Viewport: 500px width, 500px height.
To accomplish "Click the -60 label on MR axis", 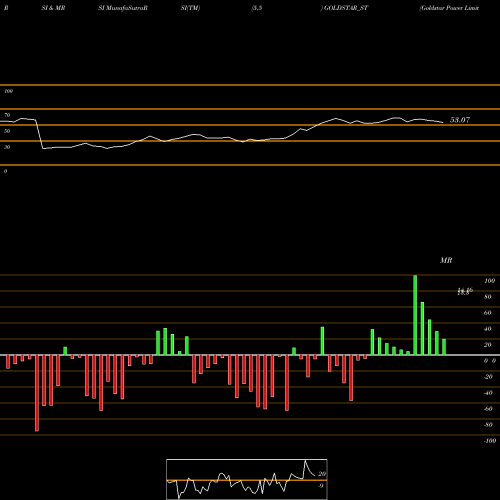I will pos(488,409).
